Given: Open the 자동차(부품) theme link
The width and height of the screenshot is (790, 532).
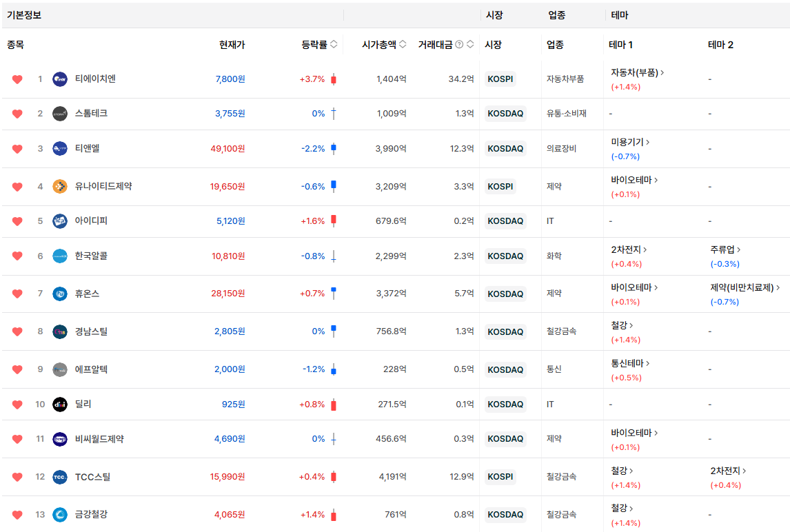Looking at the screenshot, I should (x=637, y=72).
